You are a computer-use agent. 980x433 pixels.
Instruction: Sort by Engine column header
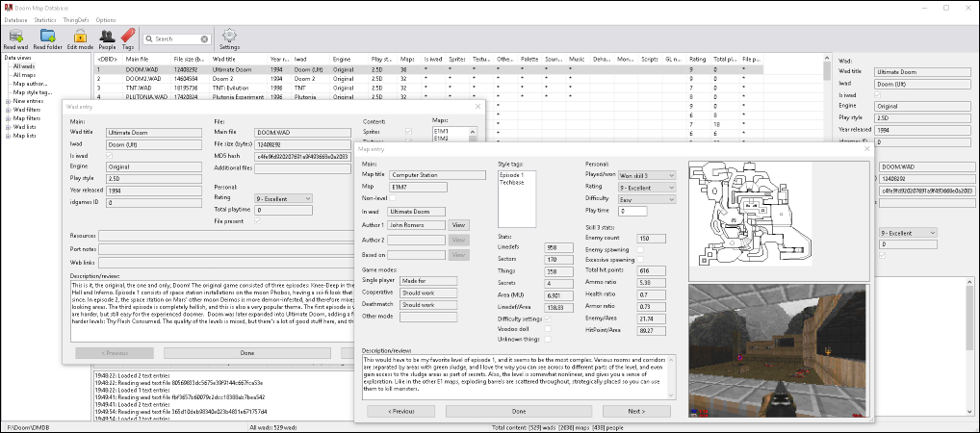pyautogui.click(x=349, y=60)
